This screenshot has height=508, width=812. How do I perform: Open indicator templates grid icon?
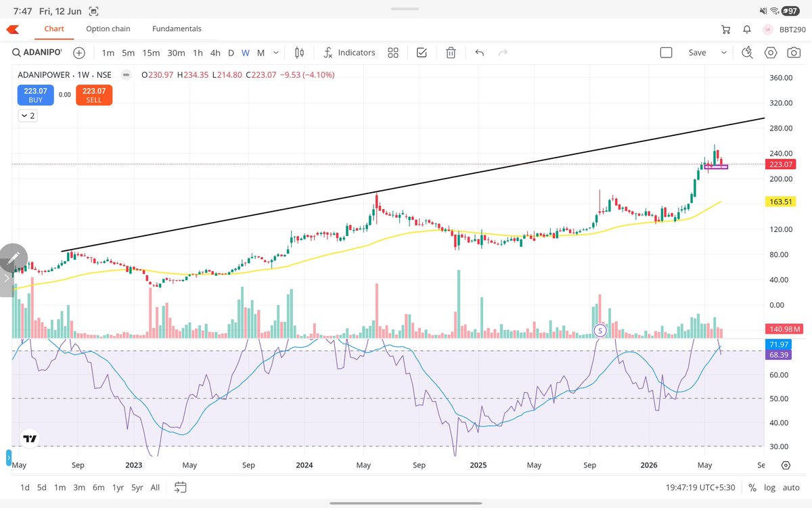point(393,53)
